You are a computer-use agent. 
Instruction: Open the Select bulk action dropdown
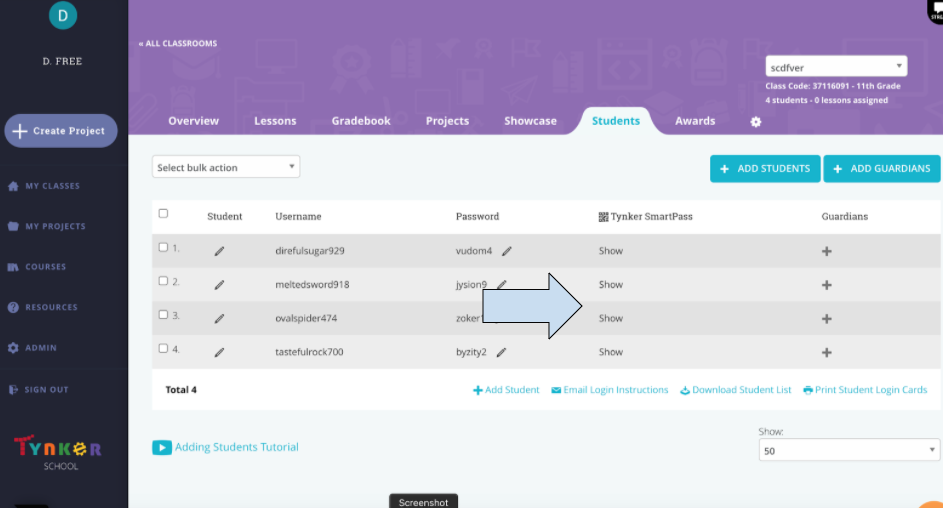226,167
